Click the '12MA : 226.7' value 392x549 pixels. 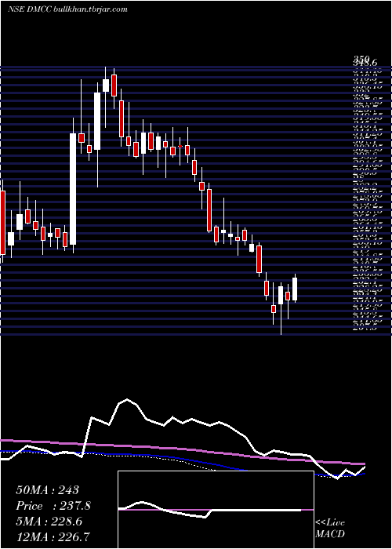click(x=53, y=537)
